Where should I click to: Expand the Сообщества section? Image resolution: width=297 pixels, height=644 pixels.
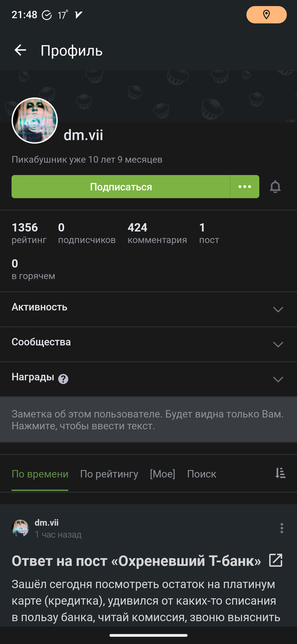pyautogui.click(x=278, y=344)
